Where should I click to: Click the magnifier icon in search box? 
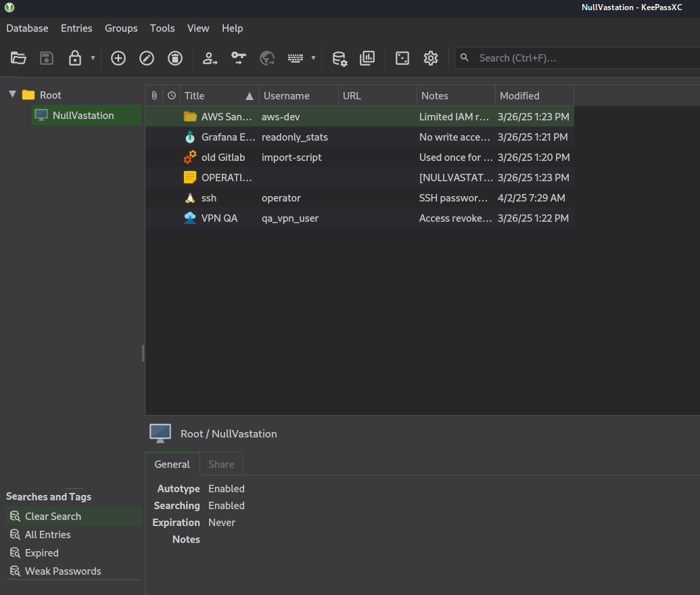coord(464,57)
